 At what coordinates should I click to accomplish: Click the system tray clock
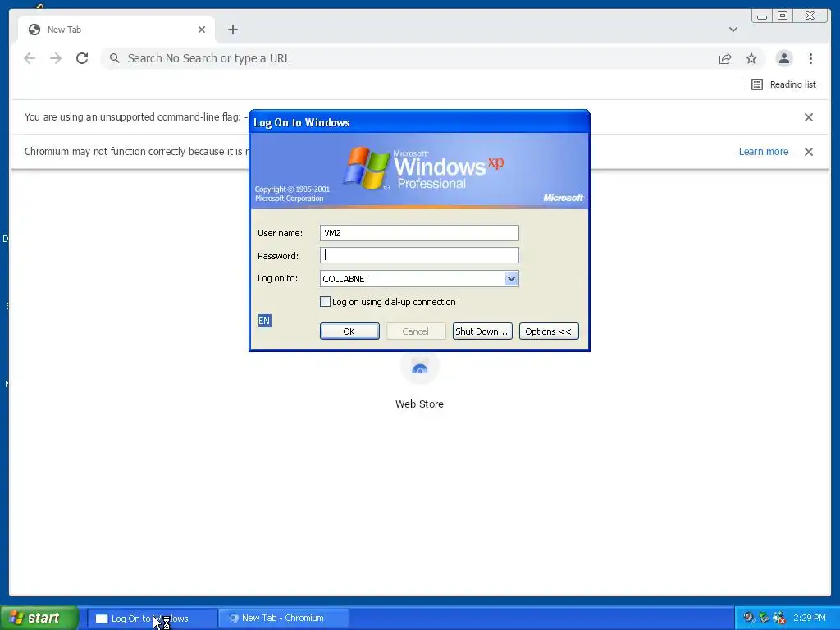click(810, 619)
